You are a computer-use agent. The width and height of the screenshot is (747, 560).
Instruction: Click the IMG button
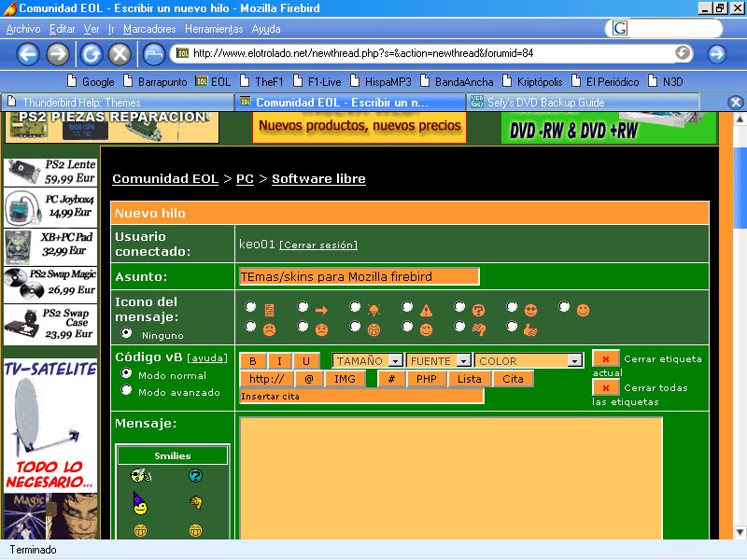coord(345,379)
